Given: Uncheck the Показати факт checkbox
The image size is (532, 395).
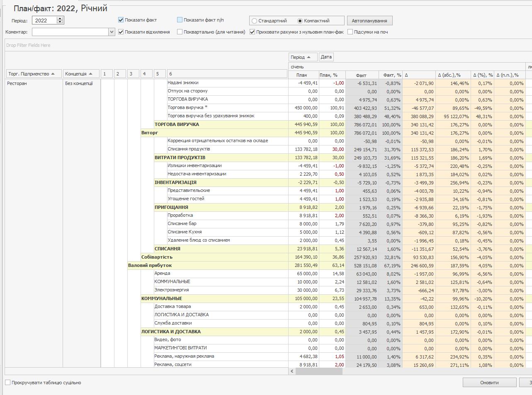Looking at the screenshot, I should click(x=121, y=20).
